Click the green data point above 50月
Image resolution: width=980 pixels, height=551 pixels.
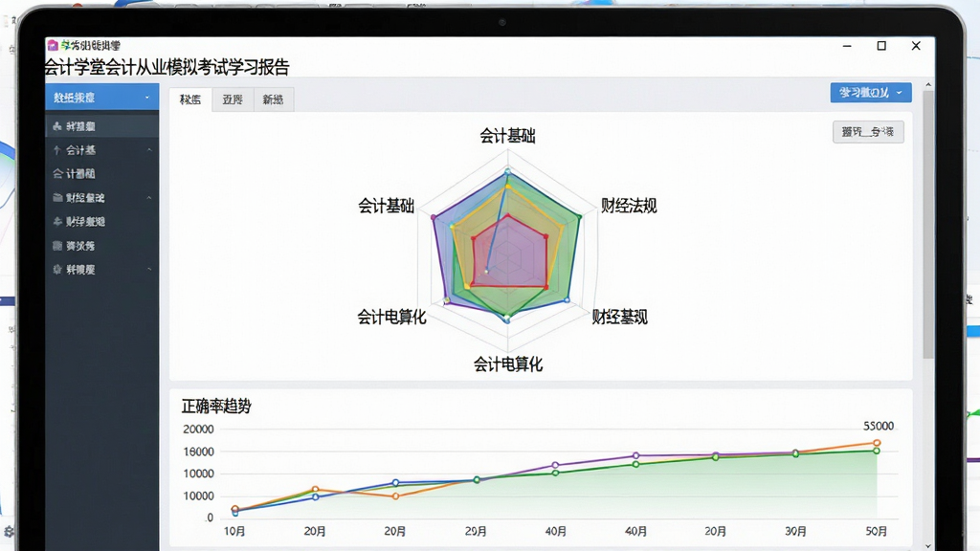877,452
